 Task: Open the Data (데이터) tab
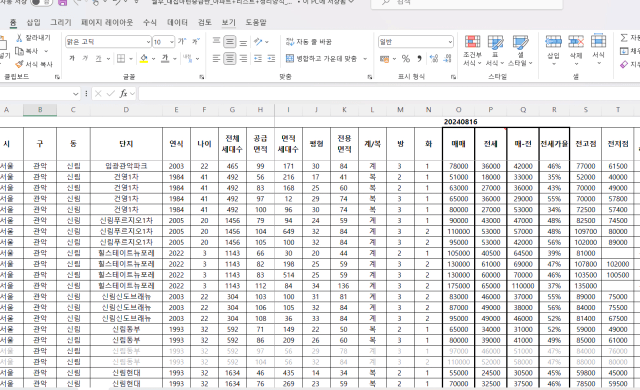pos(177,22)
